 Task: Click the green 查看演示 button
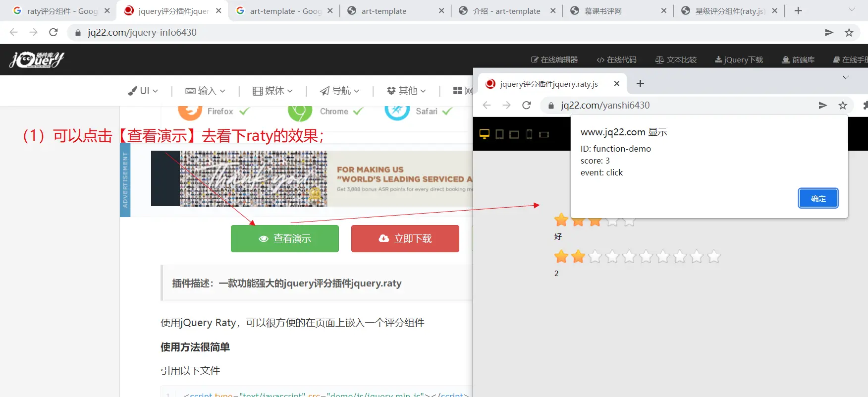[285, 238]
